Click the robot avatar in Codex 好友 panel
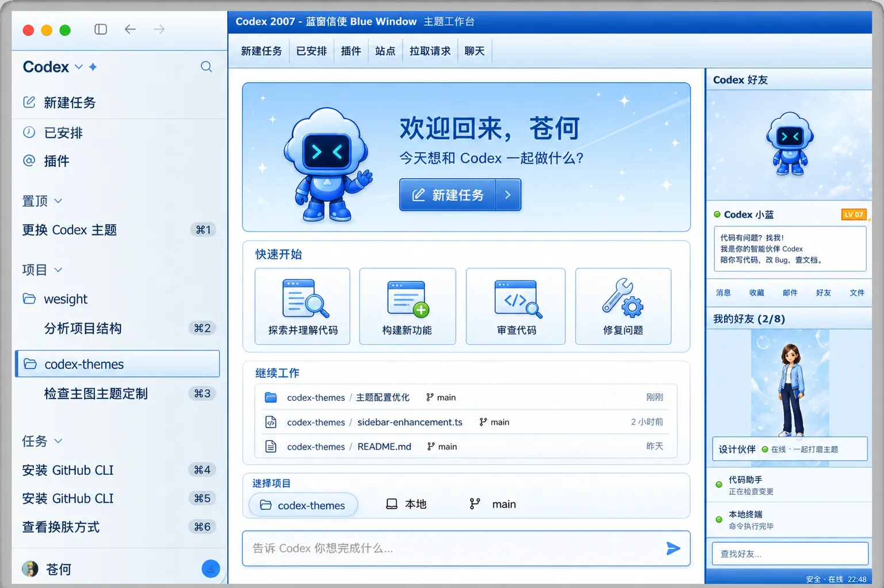884x588 pixels. tap(790, 144)
